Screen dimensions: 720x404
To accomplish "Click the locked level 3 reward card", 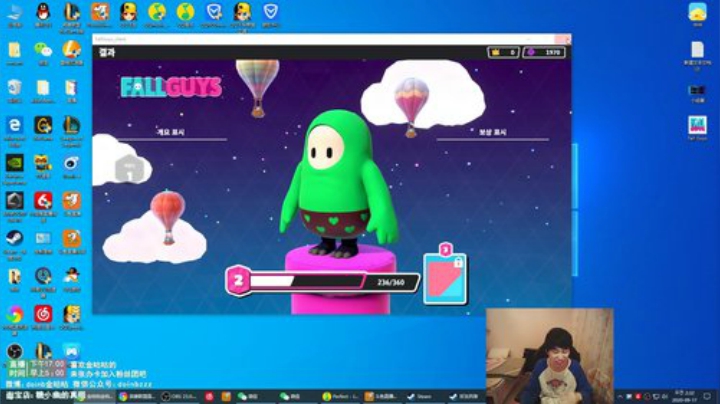I will tap(445, 277).
